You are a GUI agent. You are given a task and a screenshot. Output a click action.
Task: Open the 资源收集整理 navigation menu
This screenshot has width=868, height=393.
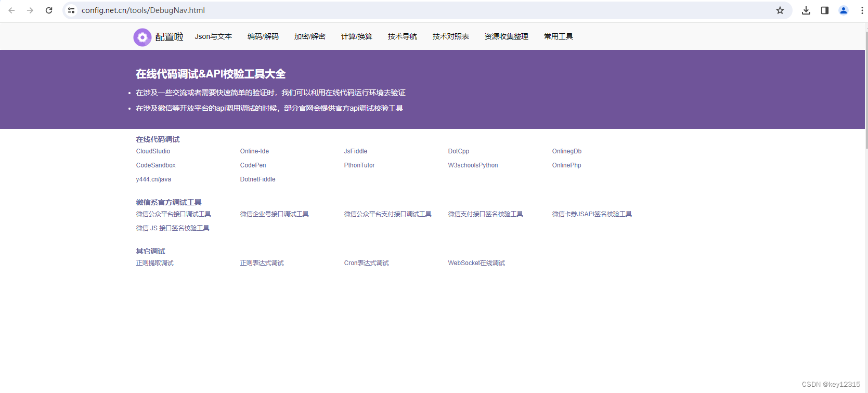coord(507,36)
